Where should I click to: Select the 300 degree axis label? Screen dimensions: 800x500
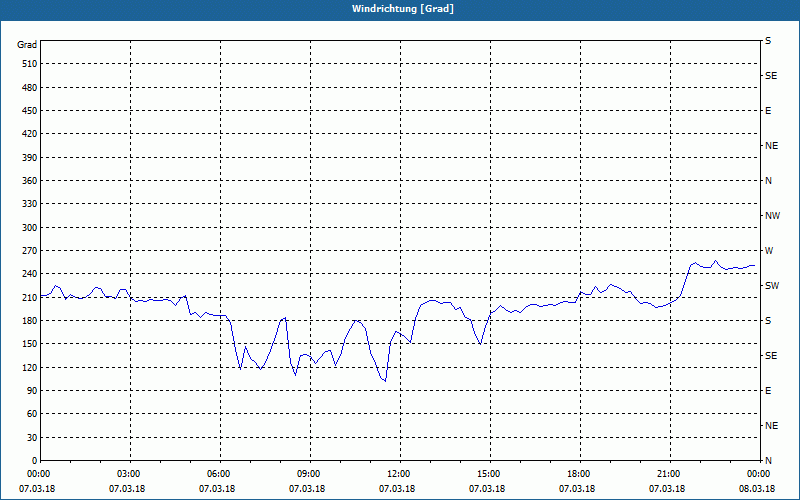(x=29, y=228)
